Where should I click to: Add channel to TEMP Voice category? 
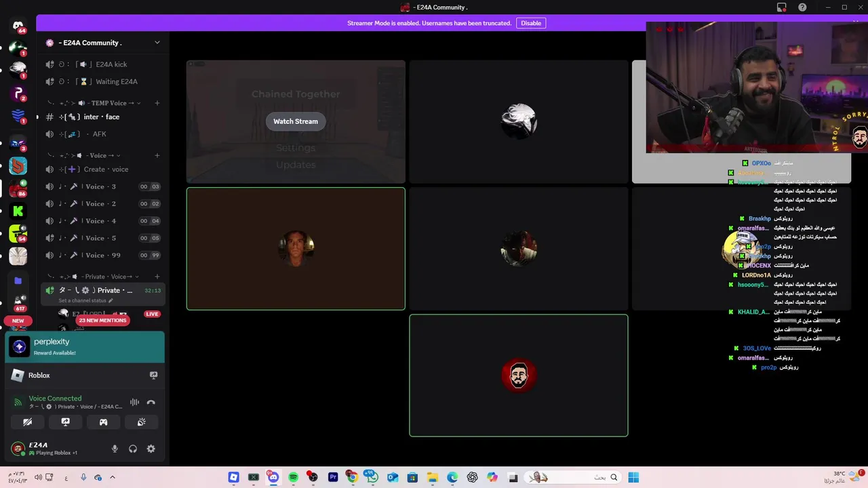pyautogui.click(x=157, y=103)
